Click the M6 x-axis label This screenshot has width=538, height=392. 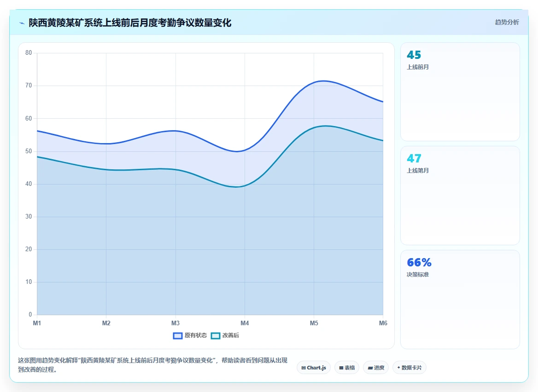(x=383, y=323)
